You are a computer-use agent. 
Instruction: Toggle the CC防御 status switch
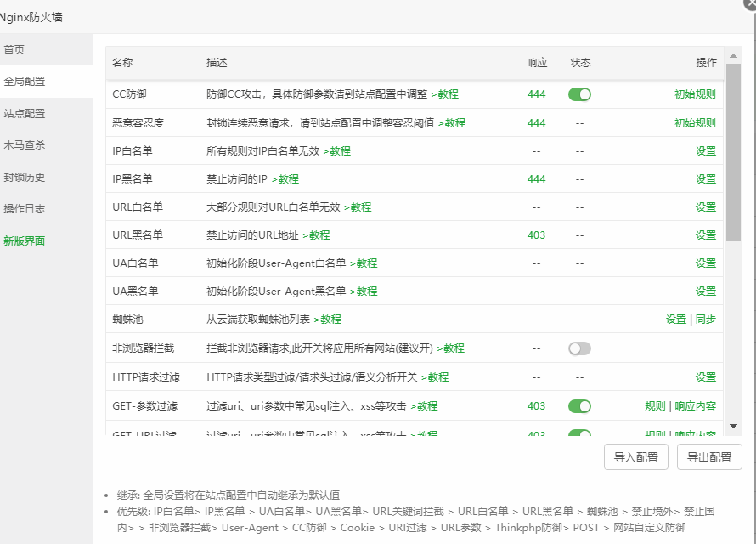(x=579, y=94)
